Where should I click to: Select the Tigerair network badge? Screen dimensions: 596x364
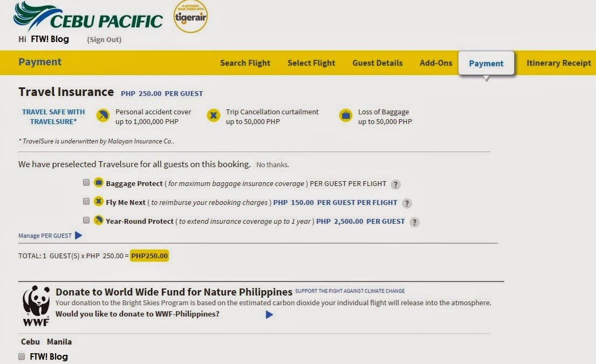190,18
